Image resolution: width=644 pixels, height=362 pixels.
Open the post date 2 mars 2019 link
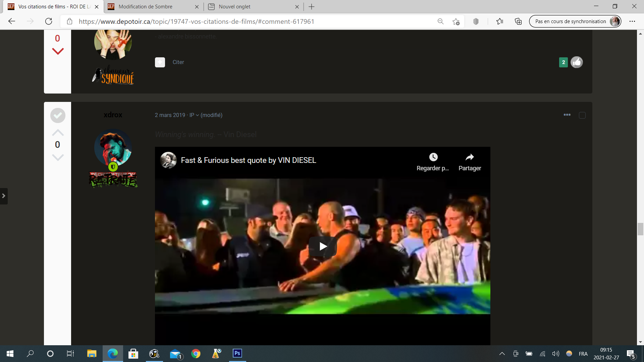pyautogui.click(x=170, y=115)
